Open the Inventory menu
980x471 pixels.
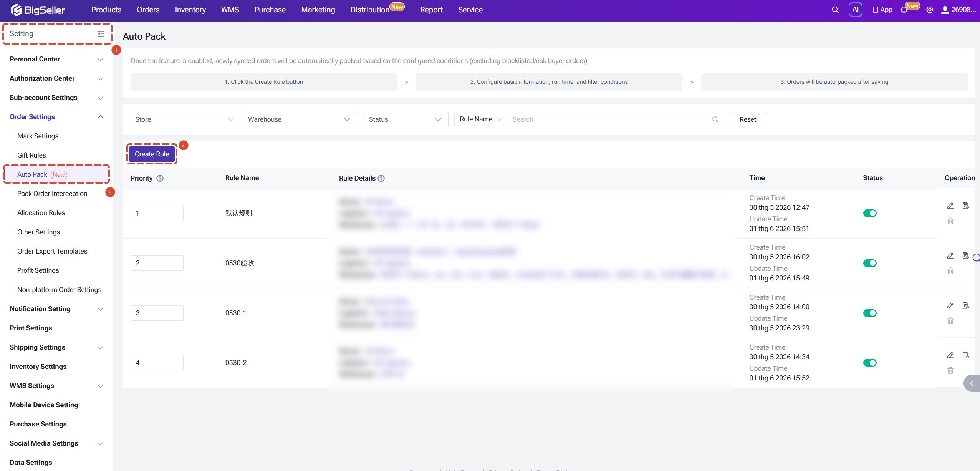coord(190,10)
